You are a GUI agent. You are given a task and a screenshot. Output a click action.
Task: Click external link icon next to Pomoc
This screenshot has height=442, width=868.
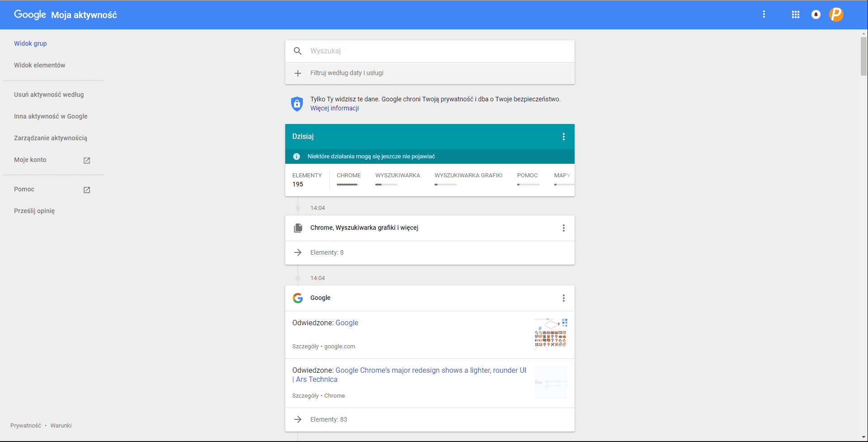point(87,190)
